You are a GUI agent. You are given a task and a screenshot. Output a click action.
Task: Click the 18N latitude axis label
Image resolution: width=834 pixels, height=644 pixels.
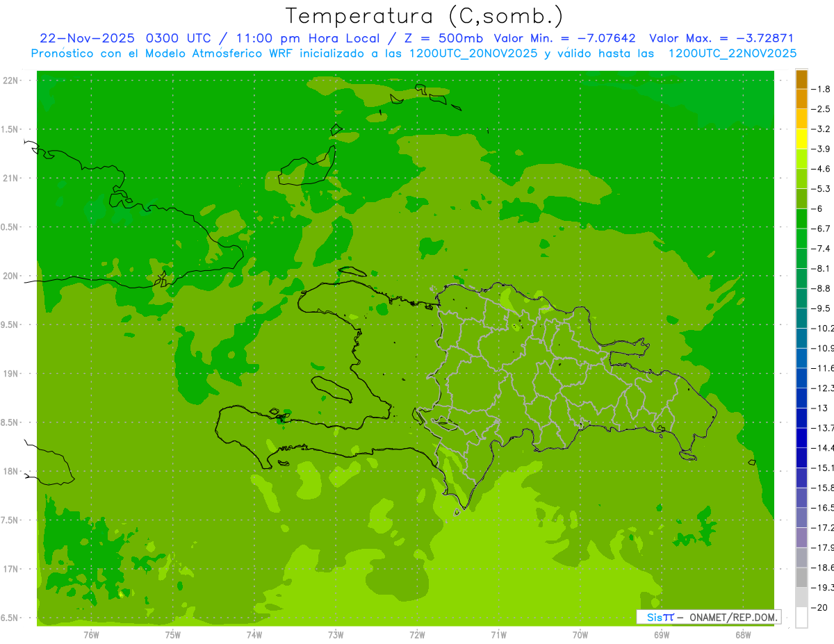12,472
